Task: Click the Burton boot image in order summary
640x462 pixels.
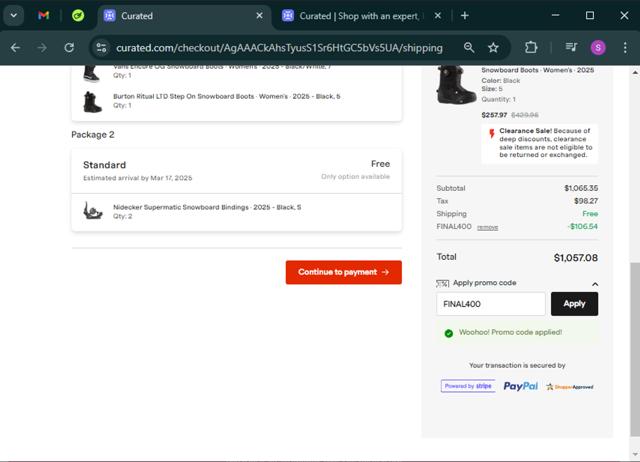Action: point(456,85)
